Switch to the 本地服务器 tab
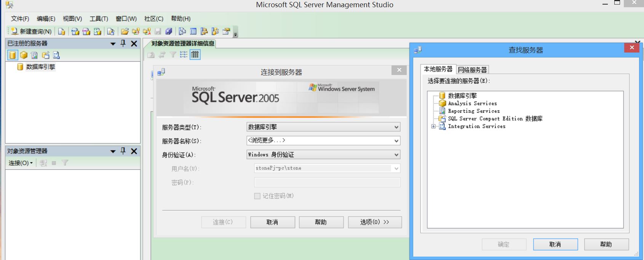Screen dimensions: 644x260 pos(438,69)
